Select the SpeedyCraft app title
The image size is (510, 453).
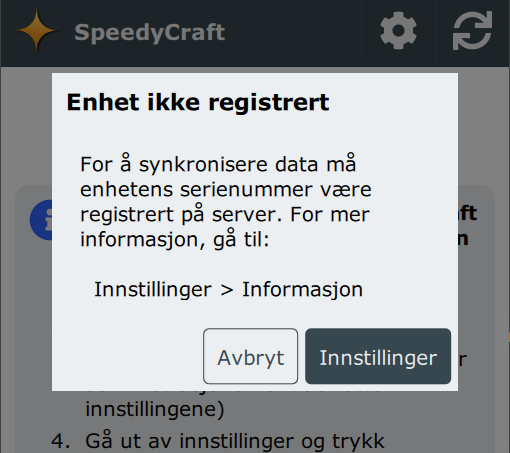coord(150,32)
